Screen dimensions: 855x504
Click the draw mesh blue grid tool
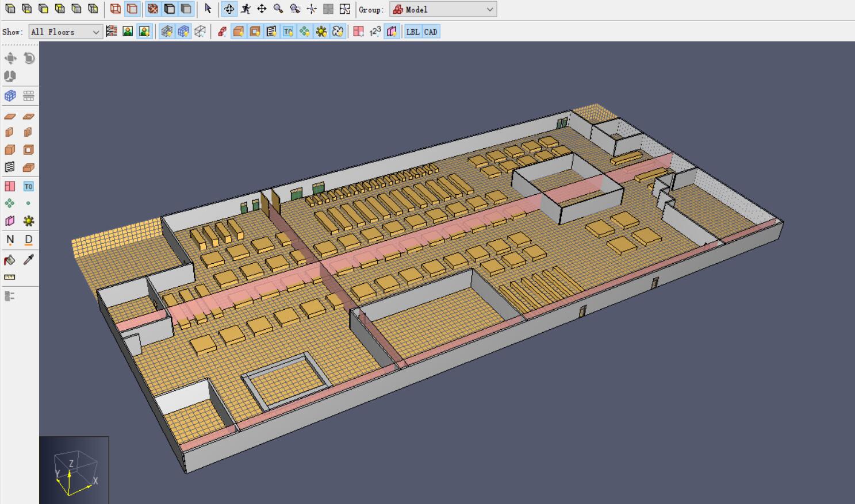pos(10,95)
